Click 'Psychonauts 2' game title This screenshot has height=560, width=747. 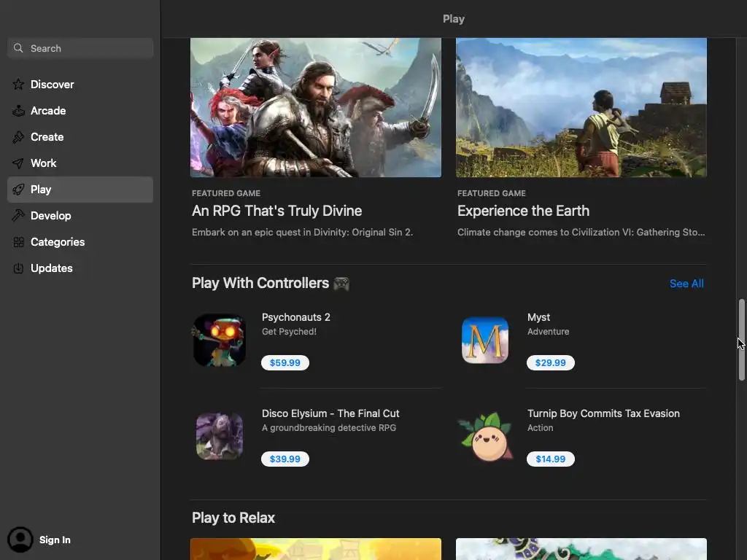click(x=296, y=317)
